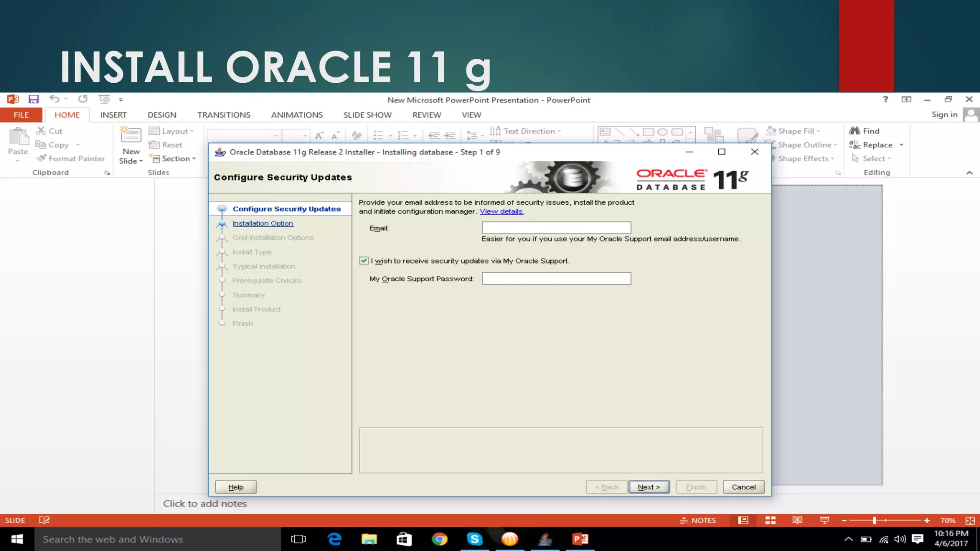The height and width of the screenshot is (551, 980).
Task: Click the Copy icon in the Clipboard group
Action: point(41,144)
